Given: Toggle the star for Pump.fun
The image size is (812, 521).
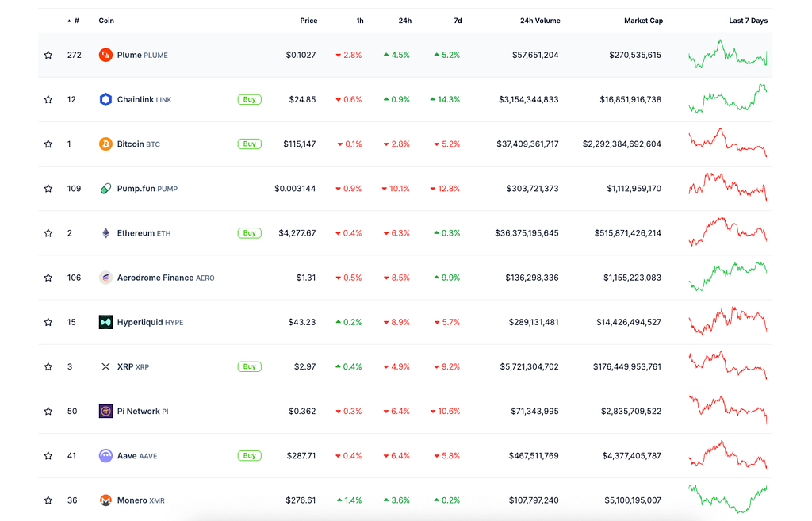Looking at the screenshot, I should (48, 189).
